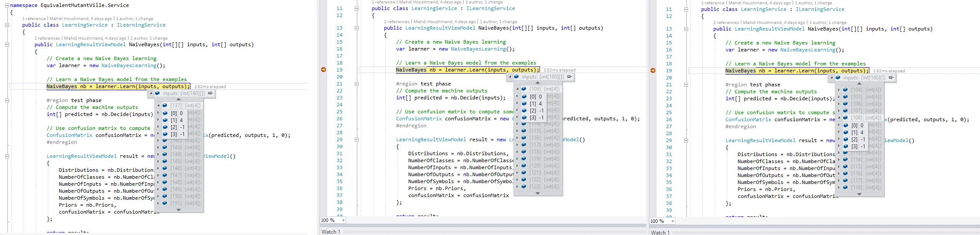Click the cube icon beside [118] in the right datatip
Screen dimensions: 980x235
[845, 187]
